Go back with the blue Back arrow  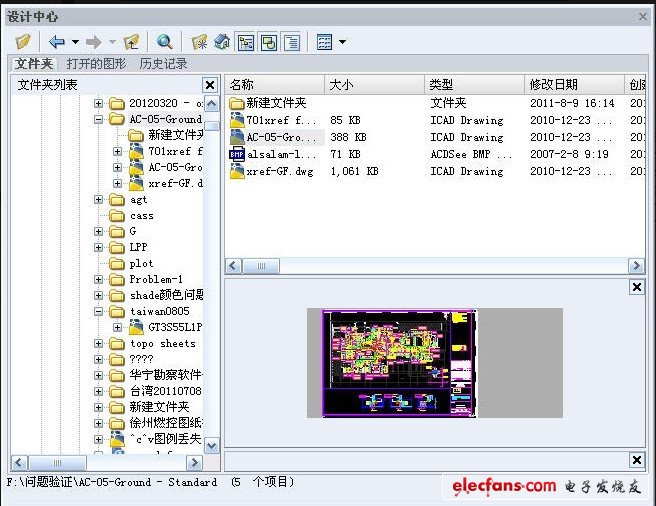(x=57, y=42)
